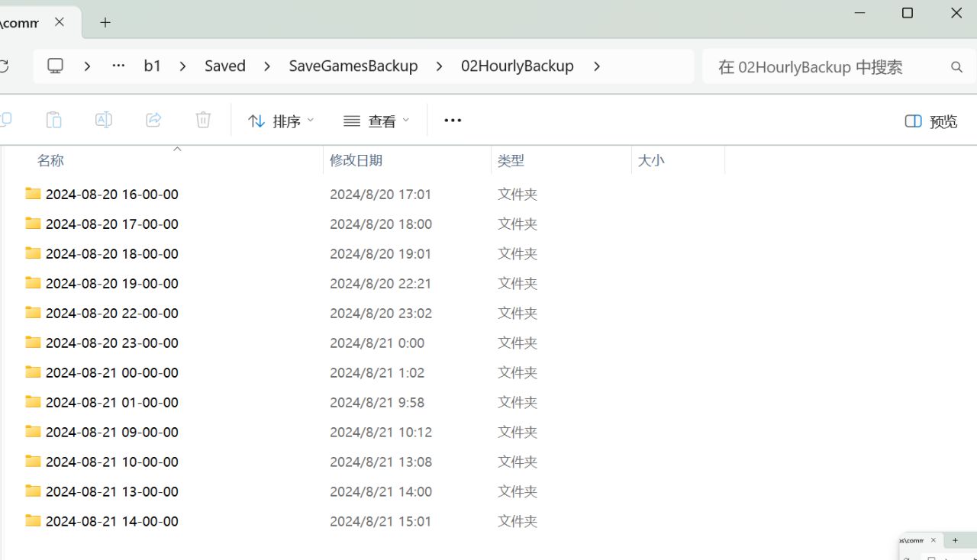Expand the chevron right after the PC icon

[x=88, y=66]
